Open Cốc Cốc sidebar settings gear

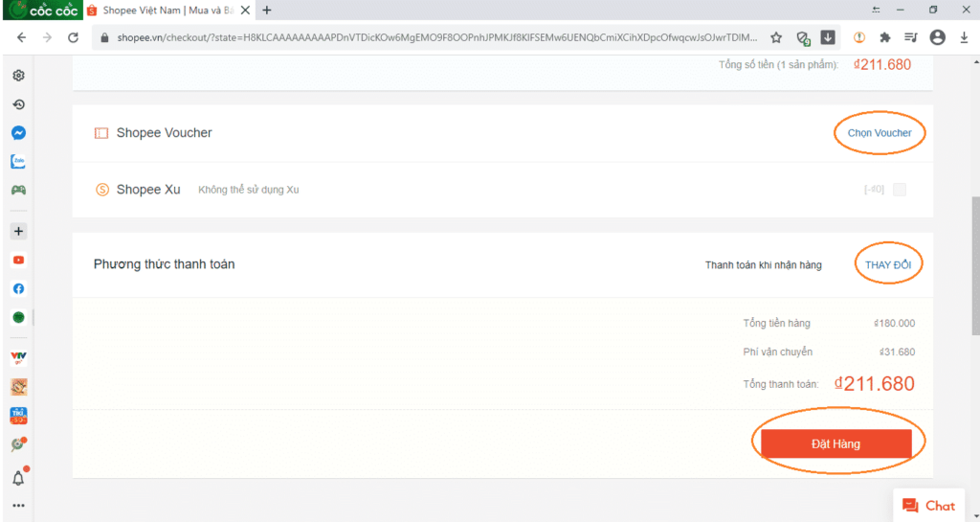19,76
